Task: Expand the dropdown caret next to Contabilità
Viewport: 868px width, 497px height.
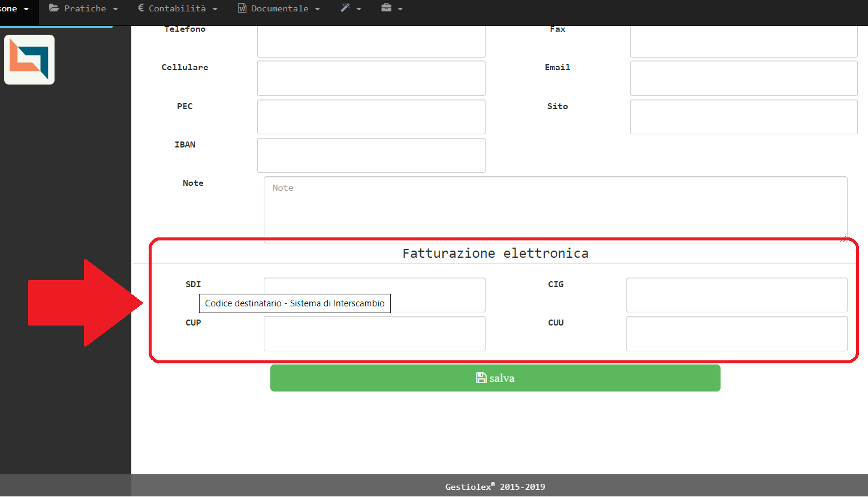Action: click(215, 9)
